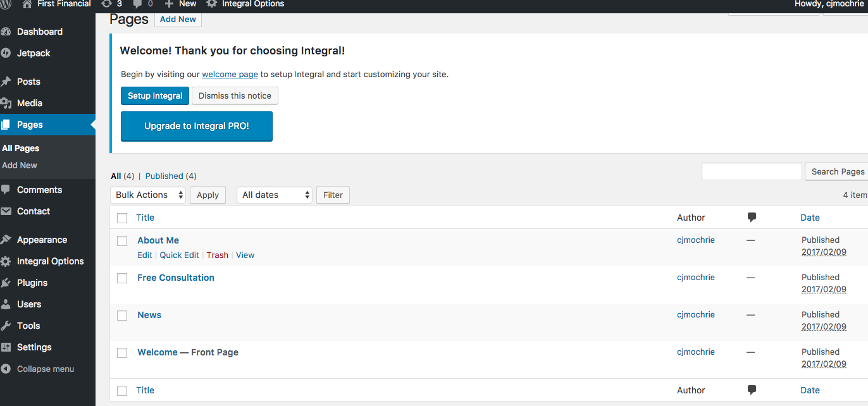868x406 pixels.
Task: Click Add New button beside Pages heading
Action: click(178, 19)
